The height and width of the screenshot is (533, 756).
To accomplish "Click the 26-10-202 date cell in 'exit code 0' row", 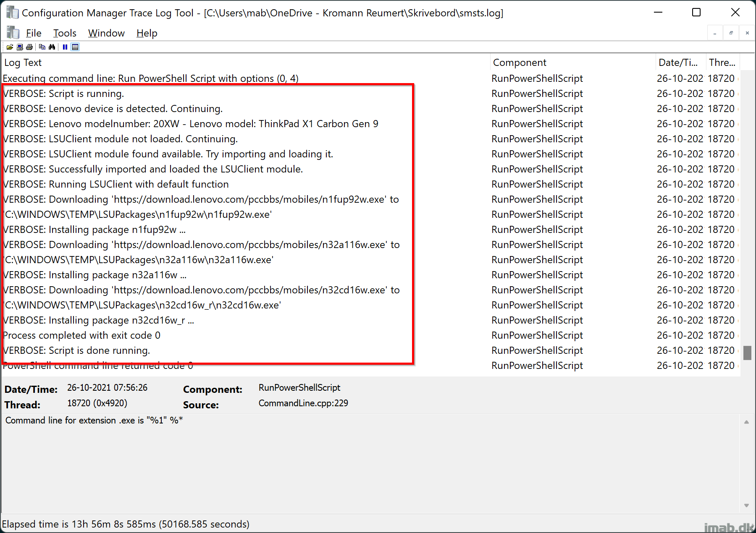I will pos(680,335).
